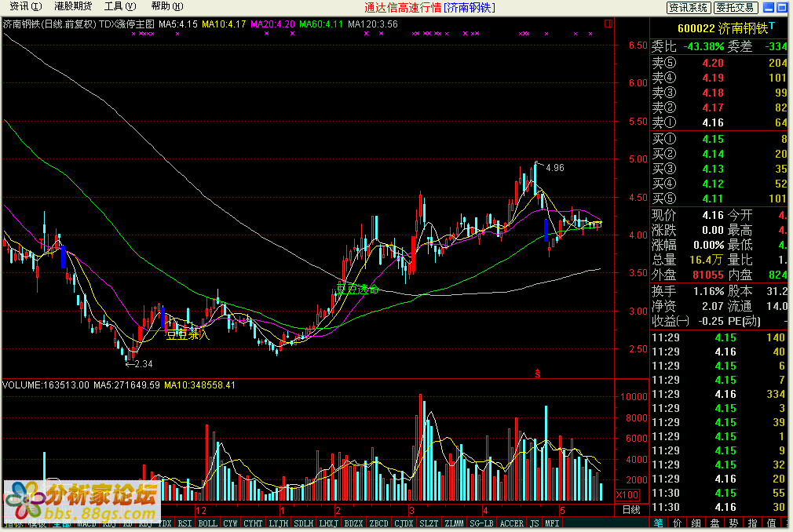Switch to the SG-LB indicator tab
The height and width of the screenshot is (532, 793).
point(481,523)
